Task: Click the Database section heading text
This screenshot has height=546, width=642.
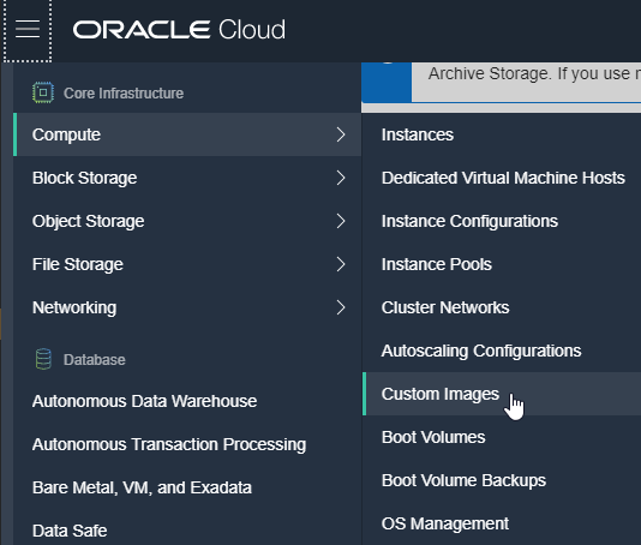Action: pyautogui.click(x=94, y=360)
